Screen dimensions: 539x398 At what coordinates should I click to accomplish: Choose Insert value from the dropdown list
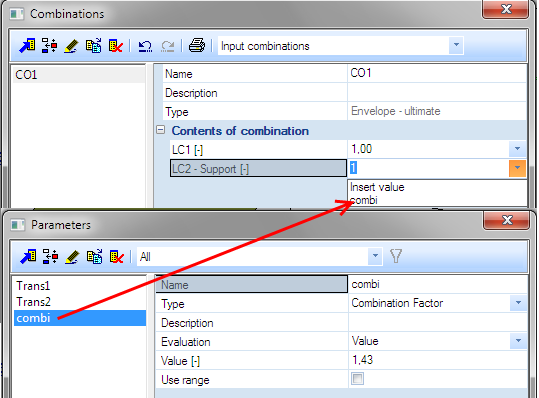click(377, 187)
